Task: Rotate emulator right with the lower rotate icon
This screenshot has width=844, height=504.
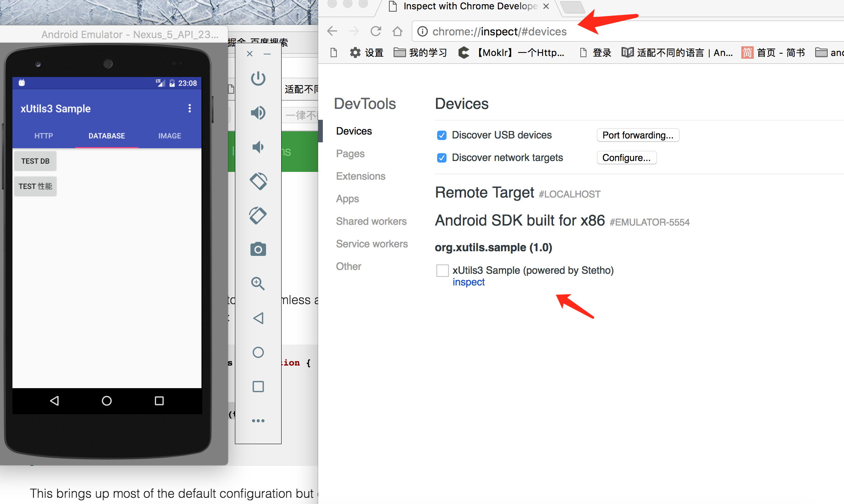Action: [x=258, y=215]
